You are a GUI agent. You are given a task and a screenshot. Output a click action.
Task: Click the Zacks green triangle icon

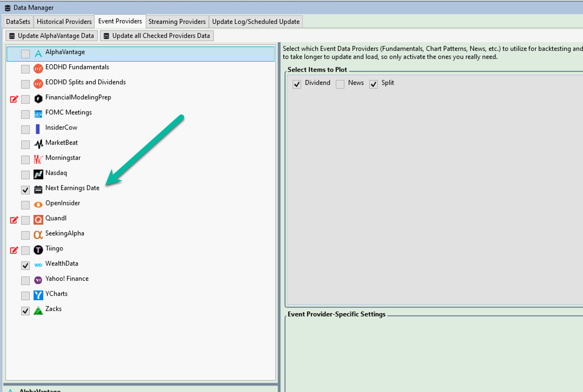tap(38, 310)
